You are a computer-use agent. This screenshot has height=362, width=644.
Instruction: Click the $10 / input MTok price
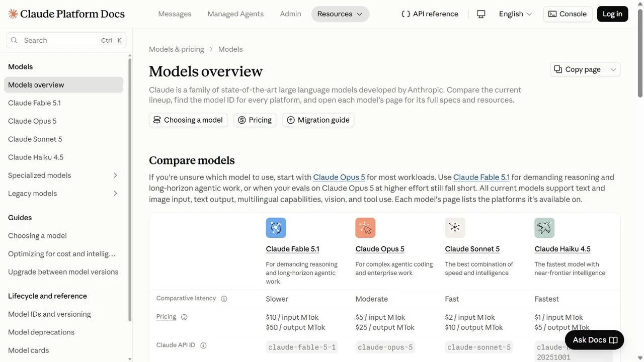pyautogui.click(x=292, y=317)
